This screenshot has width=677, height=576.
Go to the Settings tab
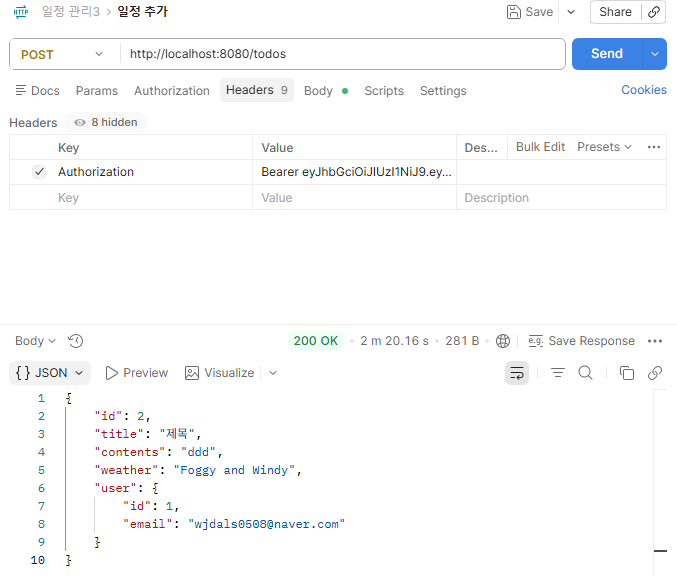[x=443, y=91]
